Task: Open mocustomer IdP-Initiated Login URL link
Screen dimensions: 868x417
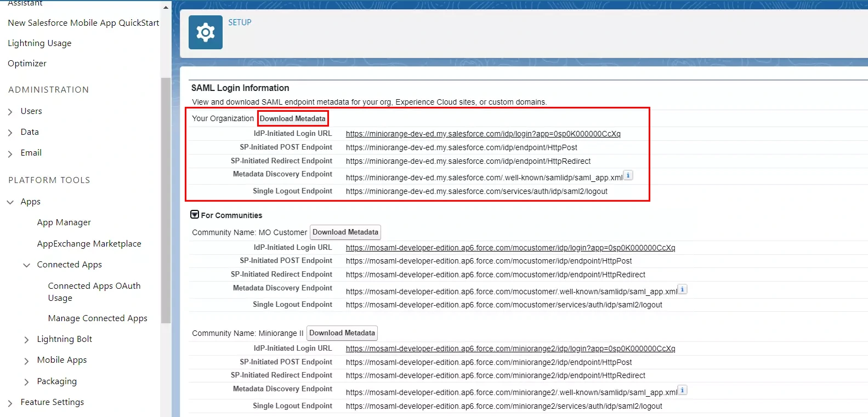Action: (x=510, y=248)
